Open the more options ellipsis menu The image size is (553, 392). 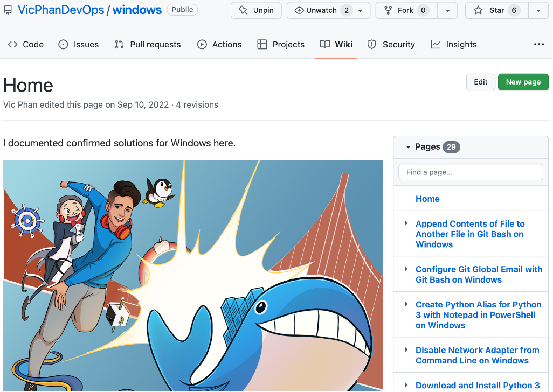[539, 44]
